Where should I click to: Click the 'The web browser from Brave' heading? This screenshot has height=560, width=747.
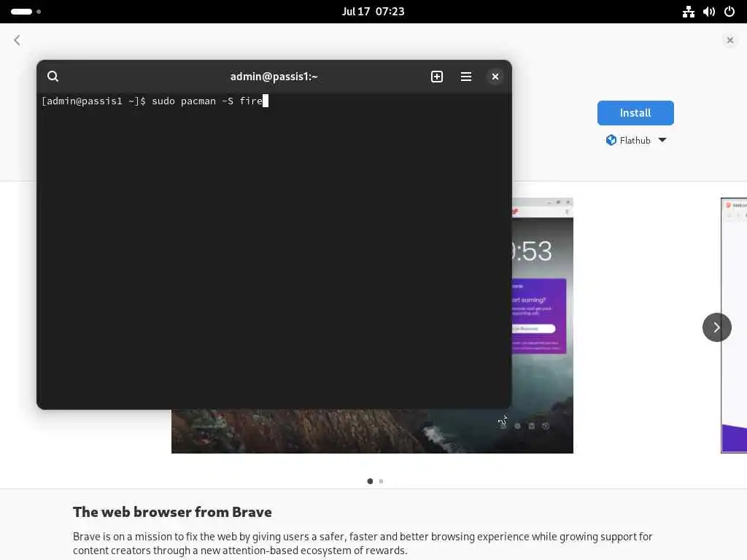[172, 512]
